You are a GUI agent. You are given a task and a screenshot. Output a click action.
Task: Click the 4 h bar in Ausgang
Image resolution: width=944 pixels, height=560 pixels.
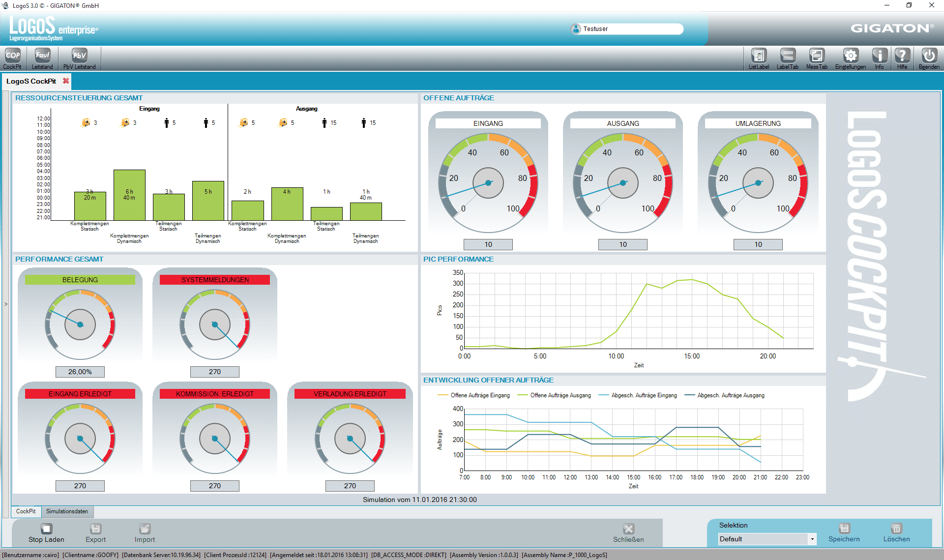287,204
